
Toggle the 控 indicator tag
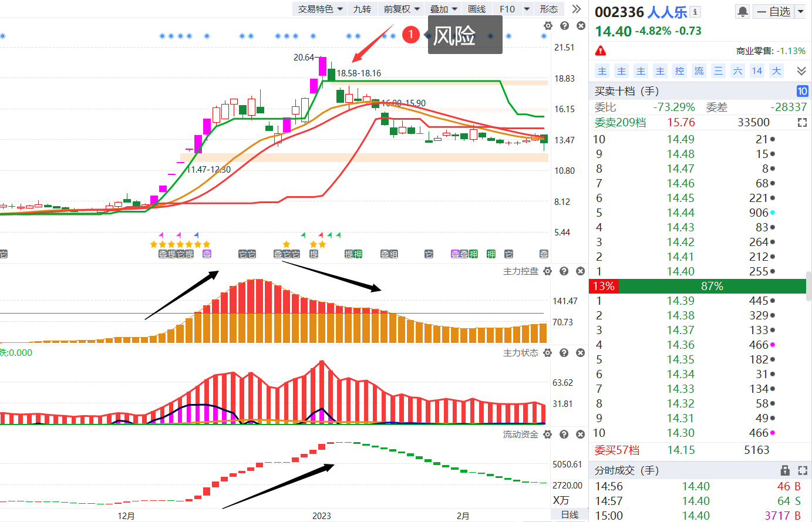[680, 71]
